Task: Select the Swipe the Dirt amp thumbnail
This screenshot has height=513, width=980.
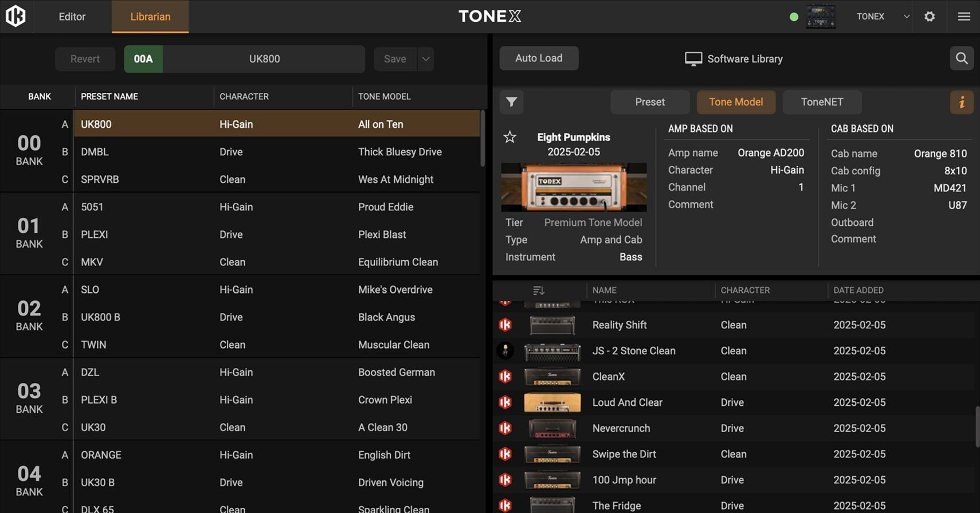Action: [x=552, y=454]
